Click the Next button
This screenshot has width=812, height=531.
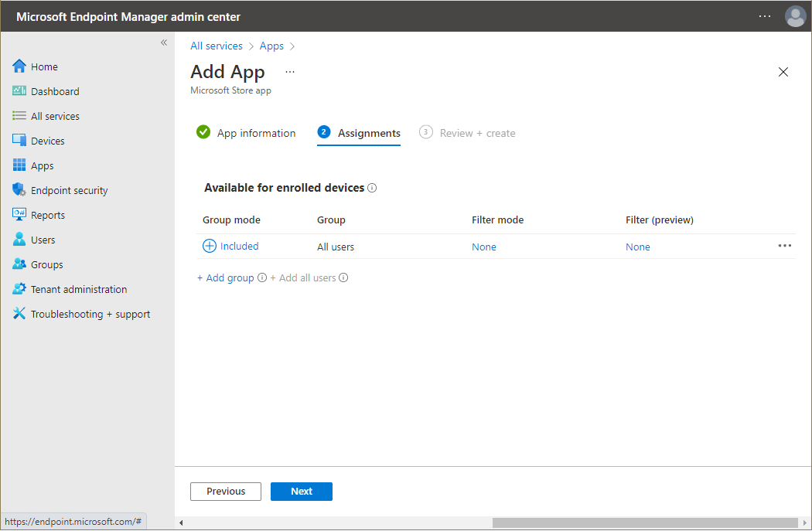[301, 491]
